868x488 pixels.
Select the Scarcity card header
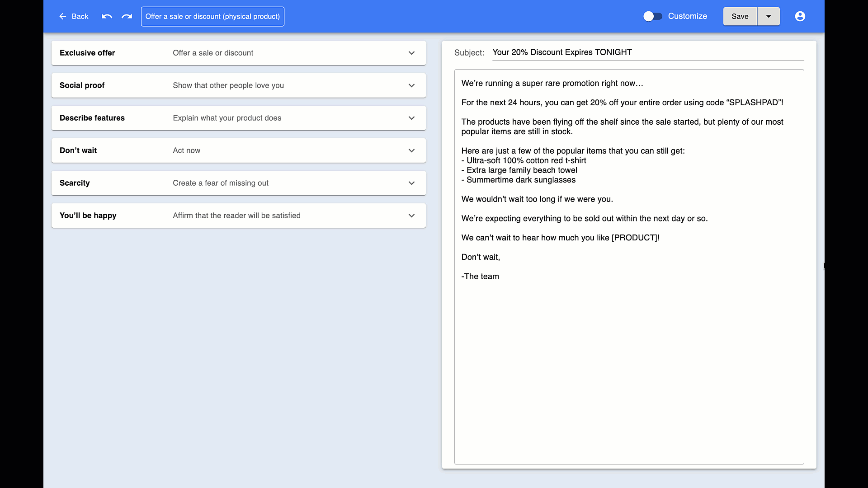tap(75, 183)
